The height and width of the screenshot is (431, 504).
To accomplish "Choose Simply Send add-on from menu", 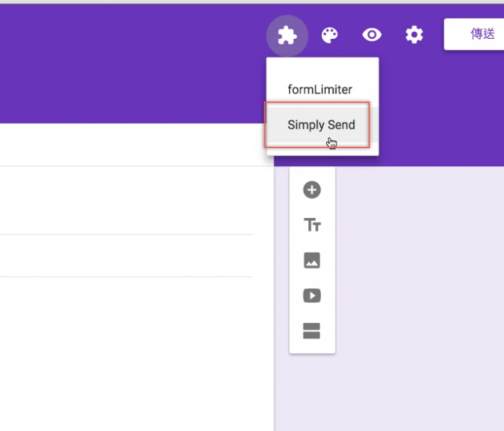I will pos(323,124).
